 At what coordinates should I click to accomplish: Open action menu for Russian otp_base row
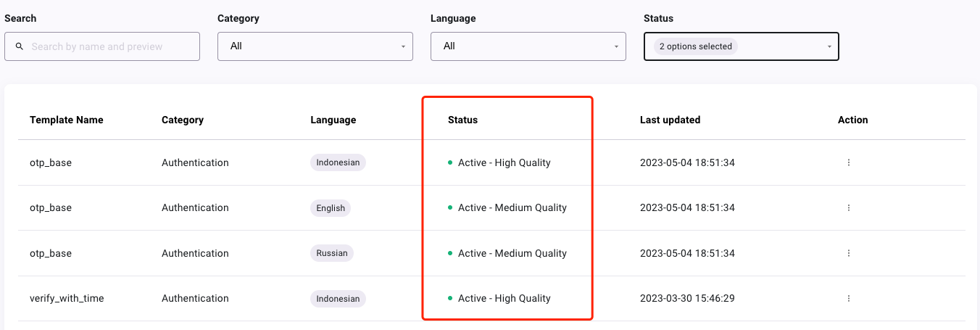tap(848, 253)
